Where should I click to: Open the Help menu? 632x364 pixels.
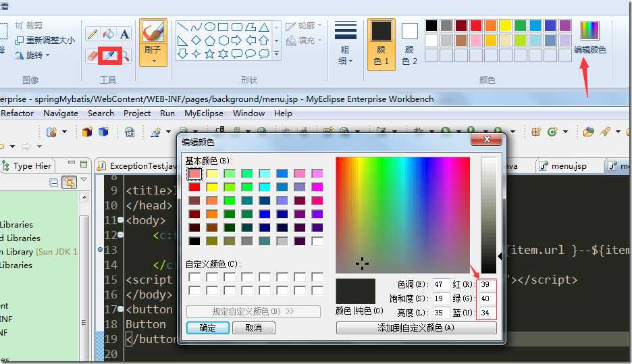point(283,113)
